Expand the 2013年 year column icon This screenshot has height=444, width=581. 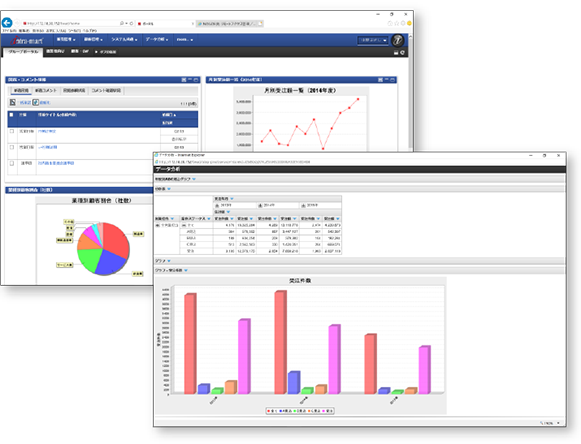click(x=218, y=205)
